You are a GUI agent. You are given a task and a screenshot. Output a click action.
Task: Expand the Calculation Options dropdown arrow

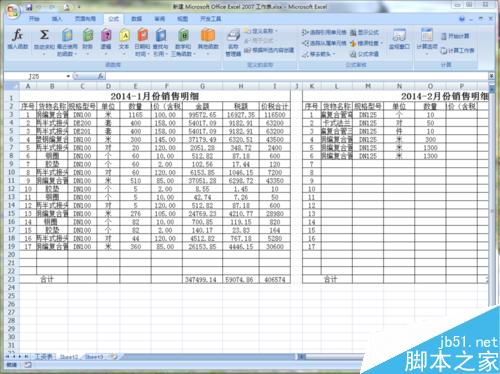[x=427, y=53]
